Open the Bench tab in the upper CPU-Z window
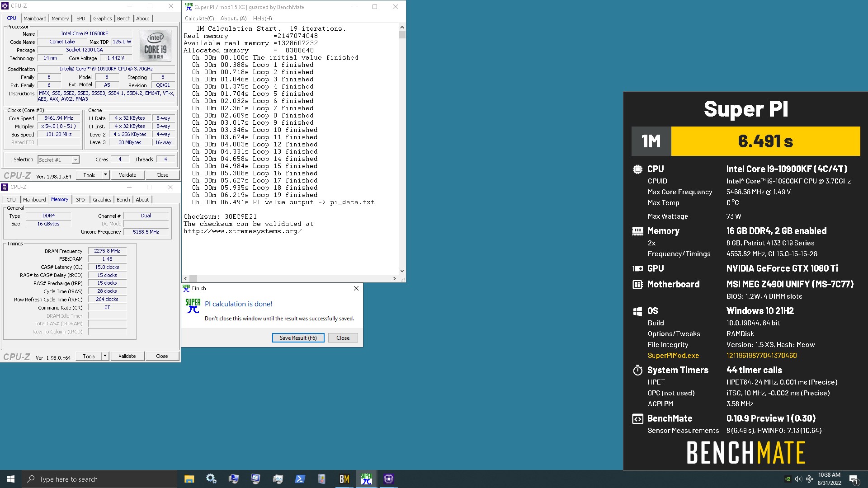Screen dimensions: 868x488 [123, 19]
